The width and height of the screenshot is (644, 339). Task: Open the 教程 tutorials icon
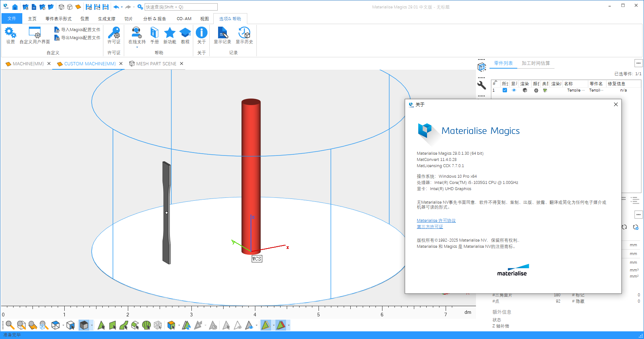(185, 35)
